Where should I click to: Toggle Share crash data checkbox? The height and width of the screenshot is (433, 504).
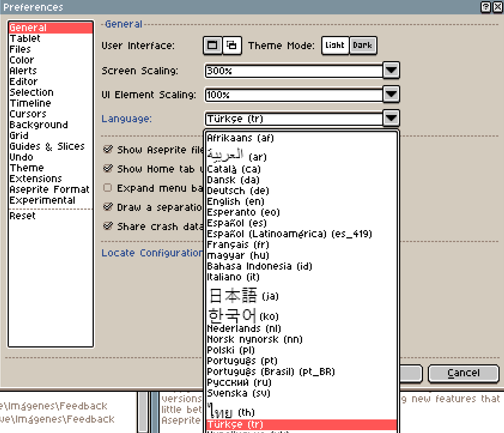pyautogui.click(x=108, y=226)
